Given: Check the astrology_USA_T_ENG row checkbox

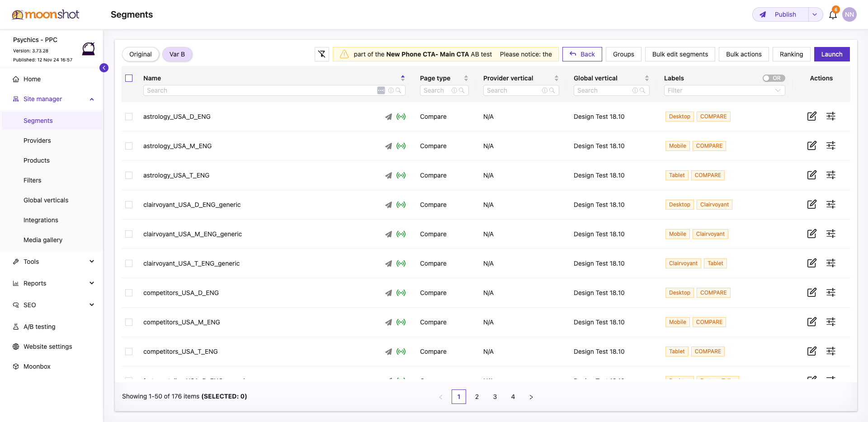Looking at the screenshot, I should pos(129,175).
